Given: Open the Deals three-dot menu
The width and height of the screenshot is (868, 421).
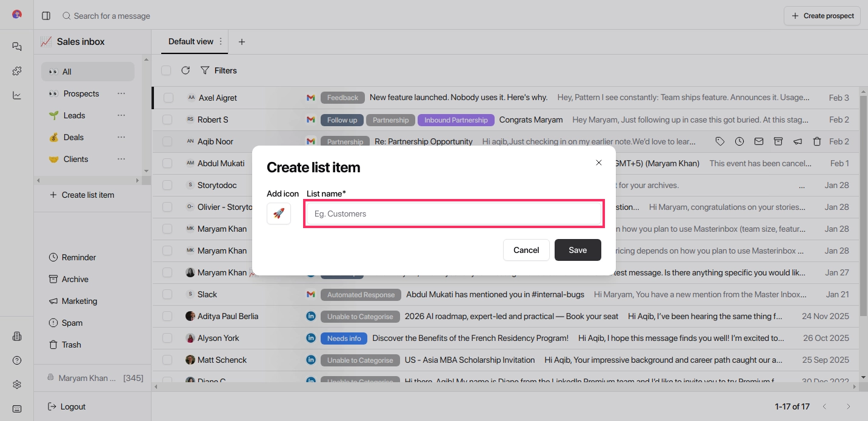Looking at the screenshot, I should tap(121, 137).
